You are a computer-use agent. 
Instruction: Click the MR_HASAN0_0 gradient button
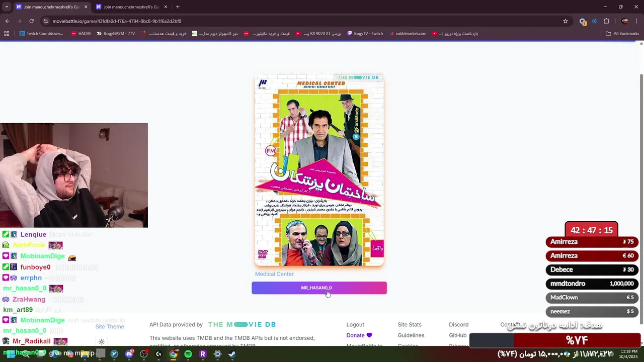(x=319, y=288)
